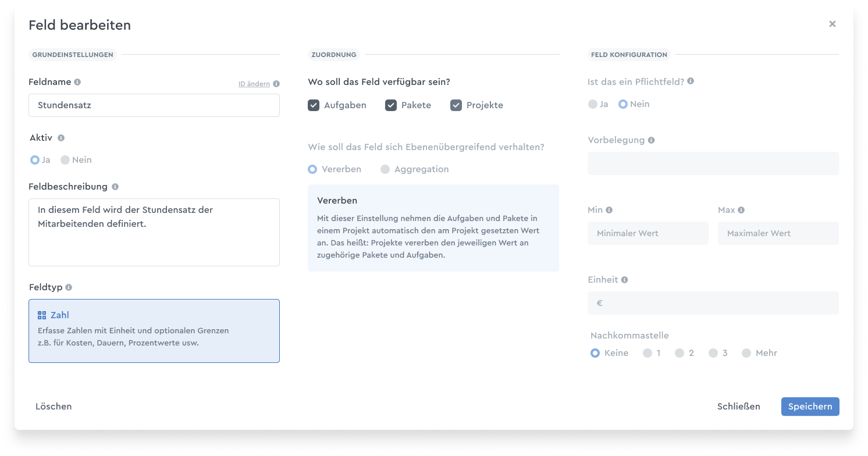Select 3 Nachkommastellen
The height and width of the screenshot is (456, 868).
(x=713, y=353)
